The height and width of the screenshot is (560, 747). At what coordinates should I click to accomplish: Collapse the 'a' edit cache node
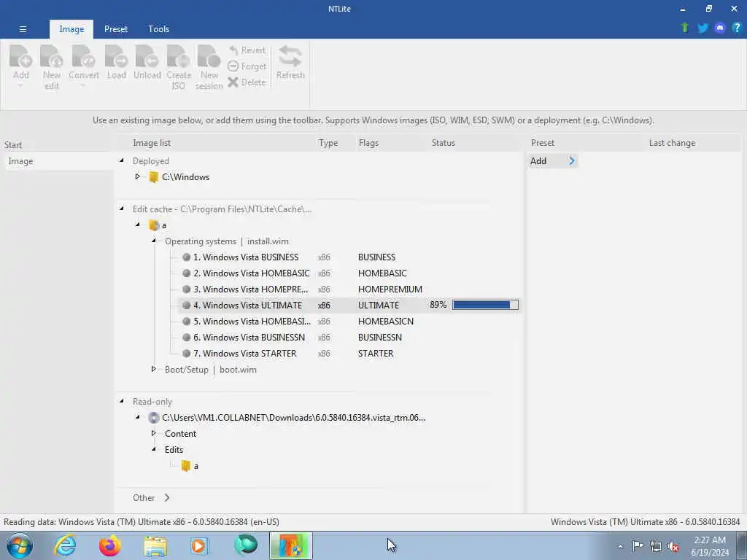tap(138, 225)
